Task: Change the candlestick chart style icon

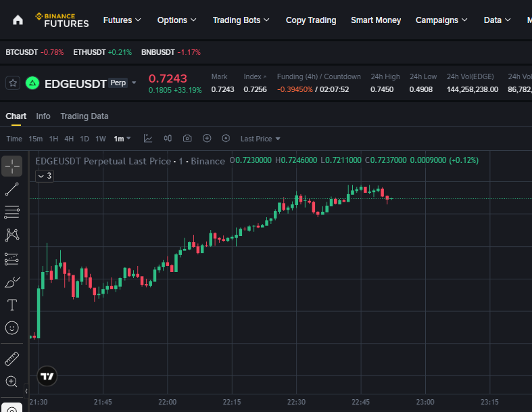Action: click(168, 138)
